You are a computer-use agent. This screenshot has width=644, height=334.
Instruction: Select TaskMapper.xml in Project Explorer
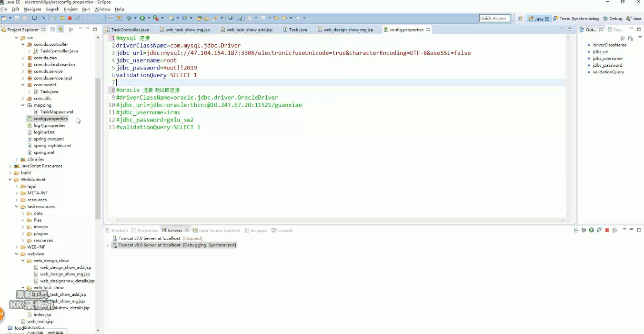click(x=53, y=112)
